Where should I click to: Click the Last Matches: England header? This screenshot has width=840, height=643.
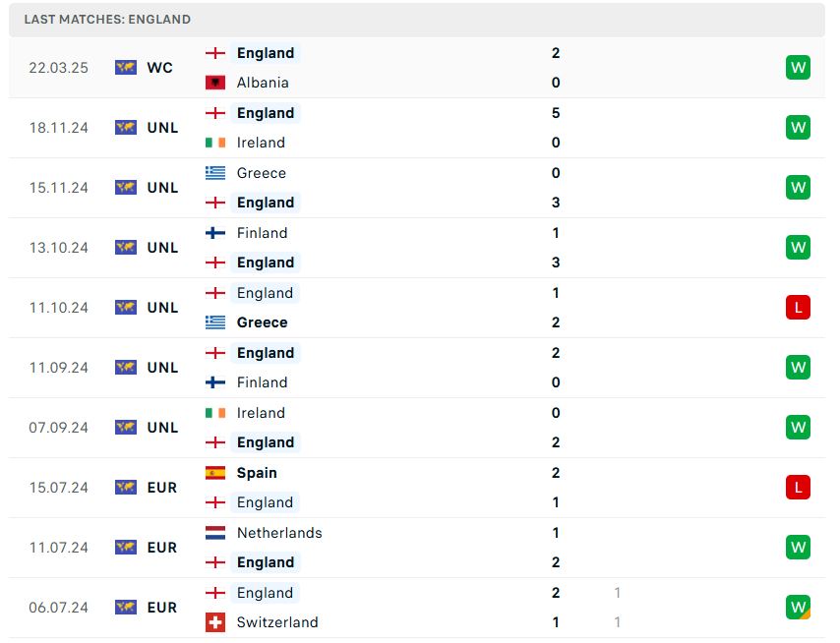107,20
